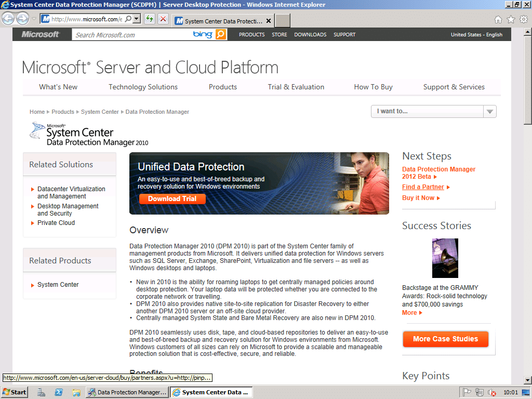Click the Show desktop icon beside clock

click(526, 392)
